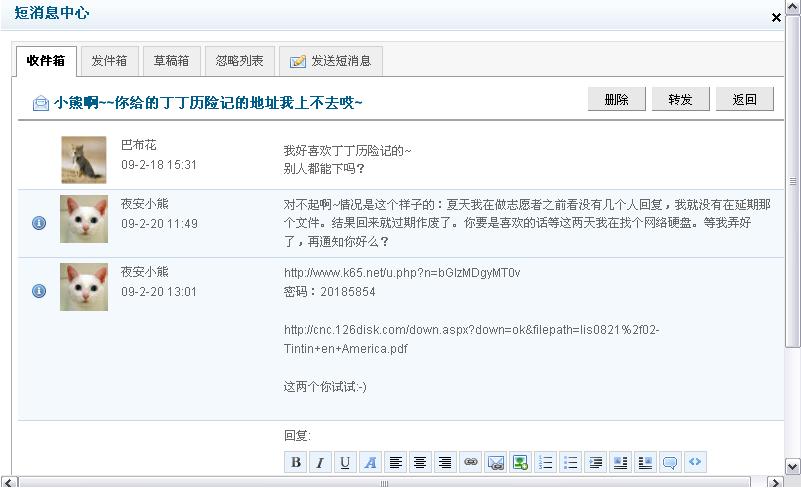Image resolution: width=801 pixels, height=488 pixels.
Task: Click the underline formatting icon
Action: (x=345, y=462)
